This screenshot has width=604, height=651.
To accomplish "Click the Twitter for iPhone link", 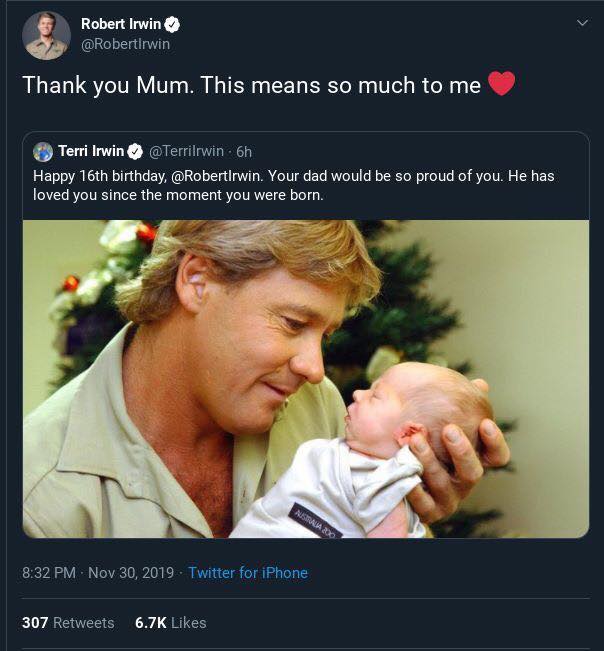I will [248, 573].
